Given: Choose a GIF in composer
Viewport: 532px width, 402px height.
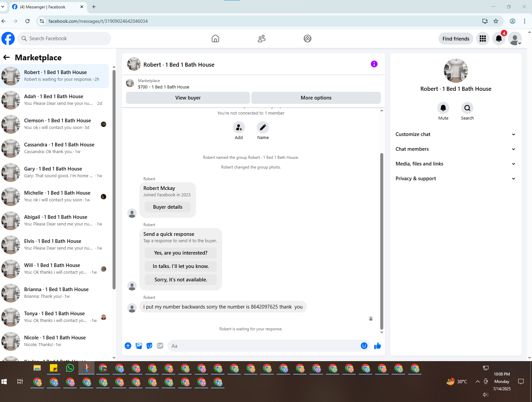Looking at the screenshot, I should (160, 346).
